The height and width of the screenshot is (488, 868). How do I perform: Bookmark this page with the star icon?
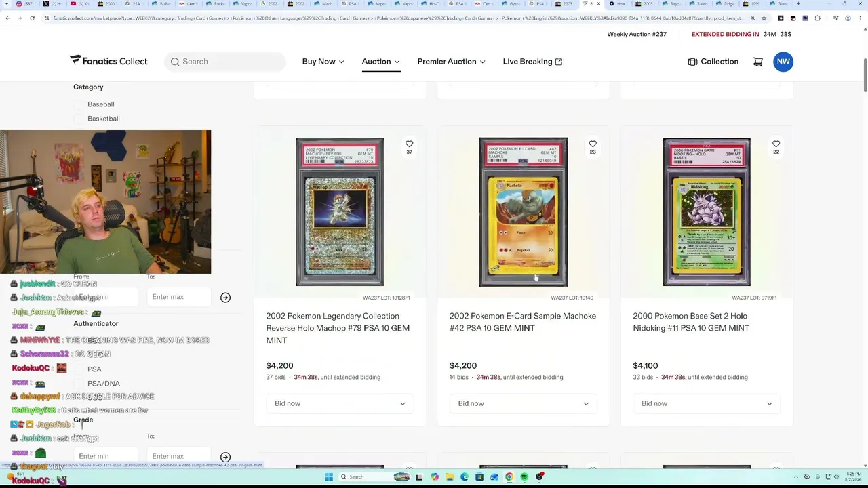point(764,18)
